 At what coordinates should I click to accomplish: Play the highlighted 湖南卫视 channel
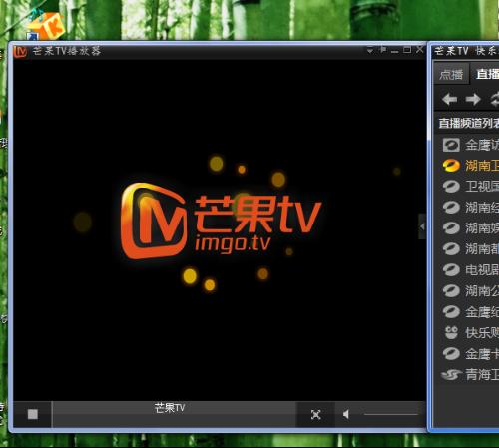[x=470, y=166]
